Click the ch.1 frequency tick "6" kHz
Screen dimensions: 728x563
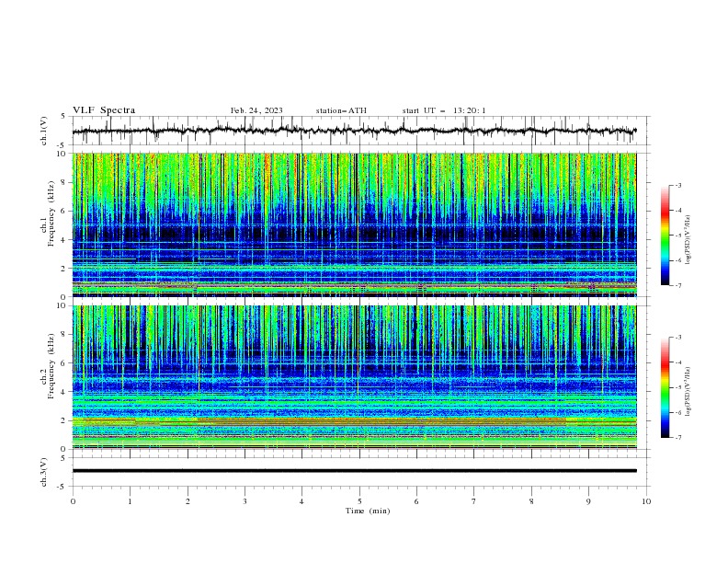[64, 211]
